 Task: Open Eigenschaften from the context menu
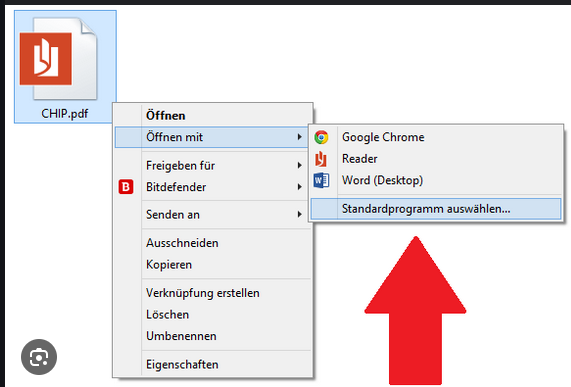213,364
